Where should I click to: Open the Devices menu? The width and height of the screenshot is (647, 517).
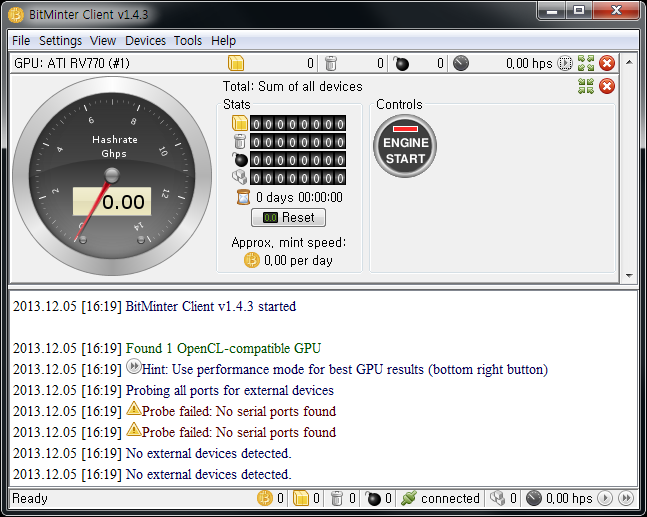(145, 40)
